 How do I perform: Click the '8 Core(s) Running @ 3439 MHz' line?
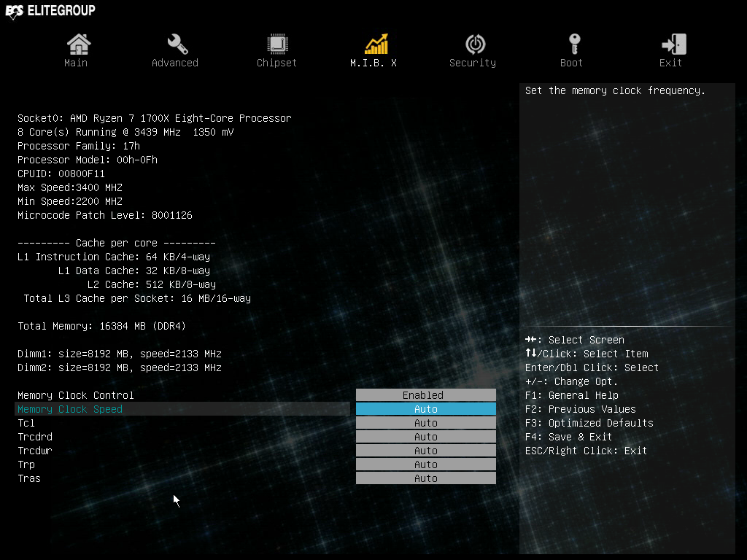click(125, 132)
